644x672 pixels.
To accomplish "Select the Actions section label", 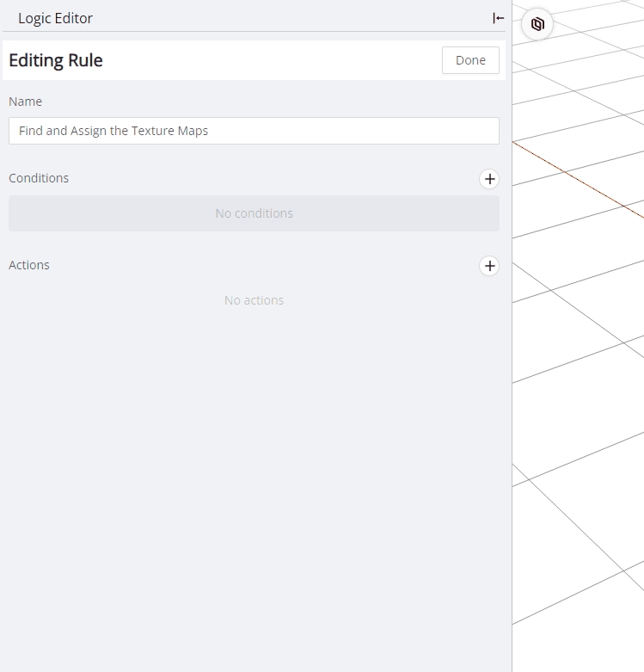I will (x=29, y=265).
